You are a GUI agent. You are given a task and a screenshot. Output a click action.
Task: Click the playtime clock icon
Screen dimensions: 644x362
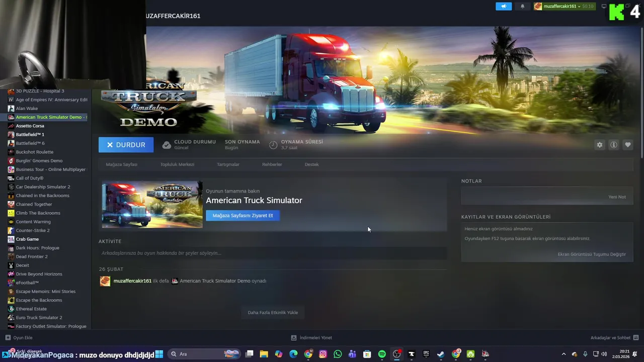coord(273,145)
